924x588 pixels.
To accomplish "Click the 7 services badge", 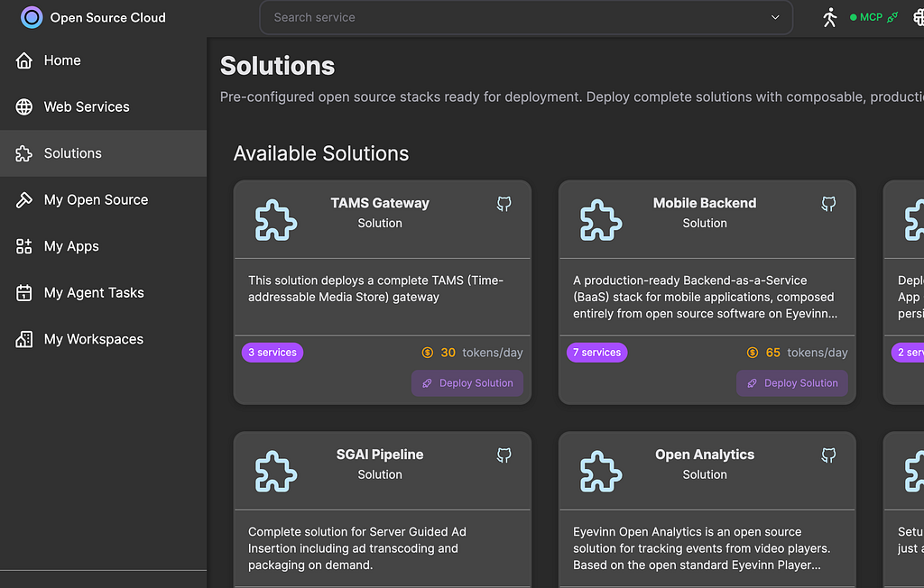I will click(597, 353).
